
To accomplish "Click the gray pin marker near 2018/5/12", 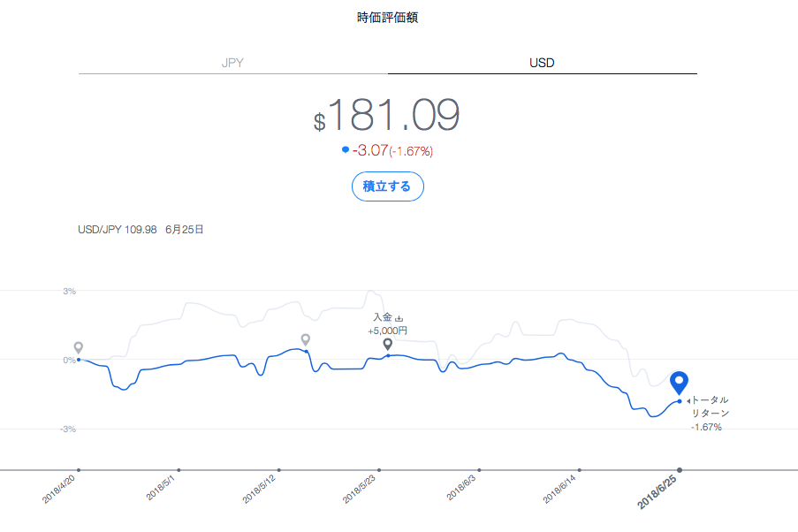I will click(306, 339).
